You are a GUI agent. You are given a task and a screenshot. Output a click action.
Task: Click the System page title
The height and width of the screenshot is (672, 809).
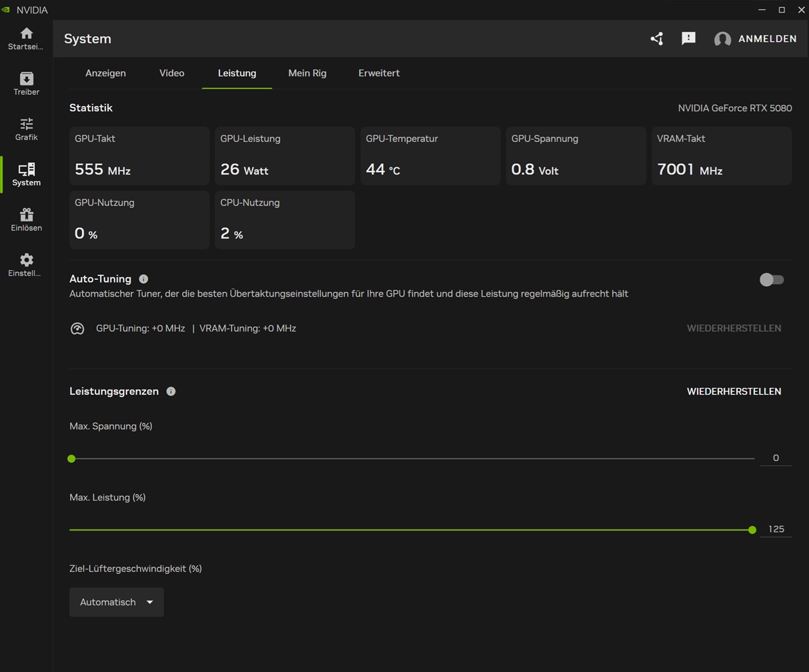[x=87, y=39]
